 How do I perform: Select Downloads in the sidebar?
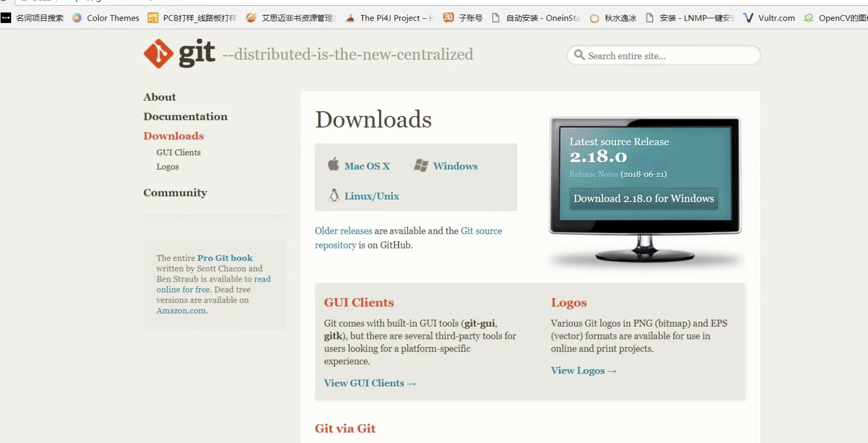click(x=174, y=136)
